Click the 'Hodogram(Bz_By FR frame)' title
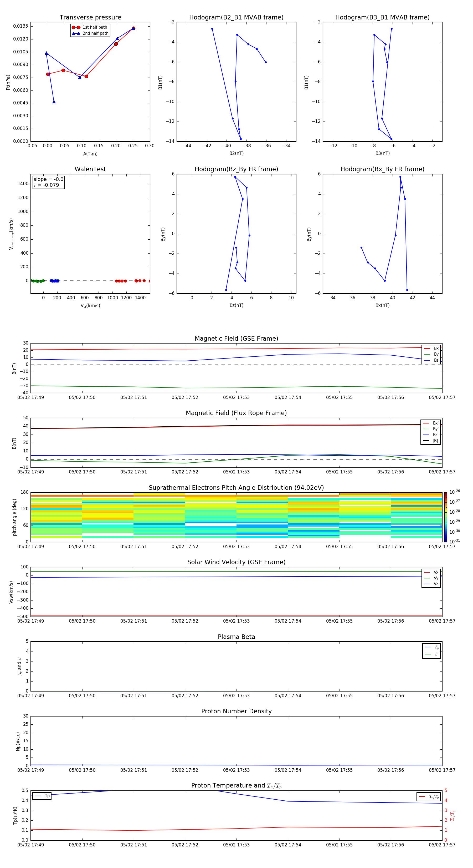473x868 pixels. click(236, 169)
